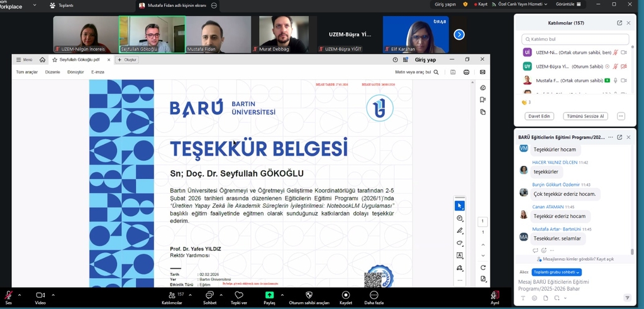Toggle the Video camera button
The width and height of the screenshot is (644, 309).
point(40,295)
